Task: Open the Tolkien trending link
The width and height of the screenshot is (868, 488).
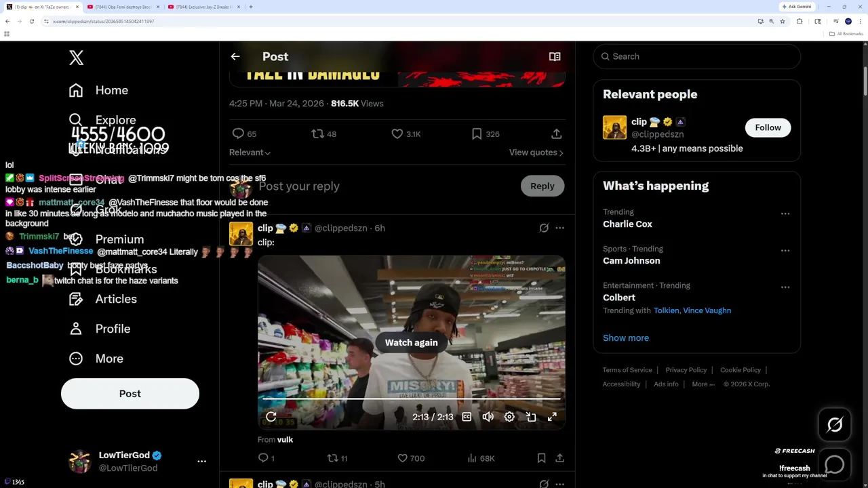Action: (666, 310)
